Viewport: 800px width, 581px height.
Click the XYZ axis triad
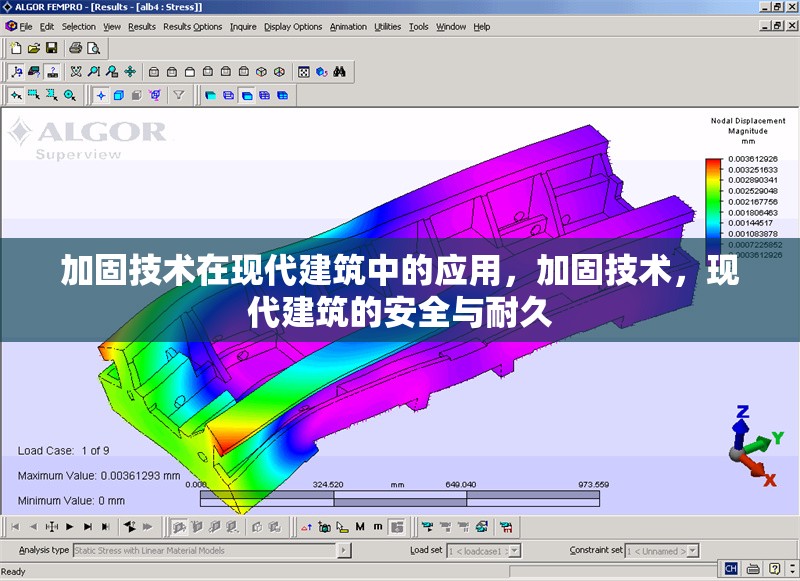point(756,446)
